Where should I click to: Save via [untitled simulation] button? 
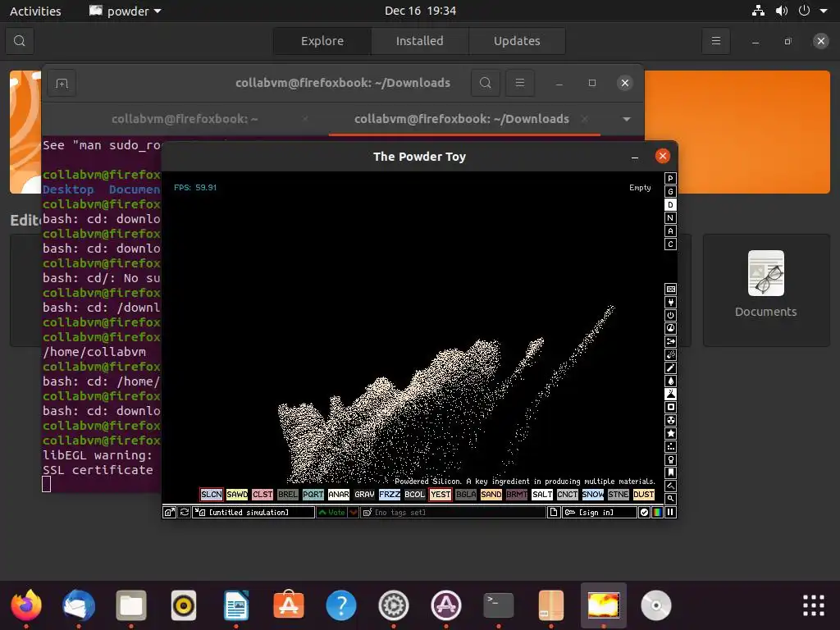tap(254, 512)
